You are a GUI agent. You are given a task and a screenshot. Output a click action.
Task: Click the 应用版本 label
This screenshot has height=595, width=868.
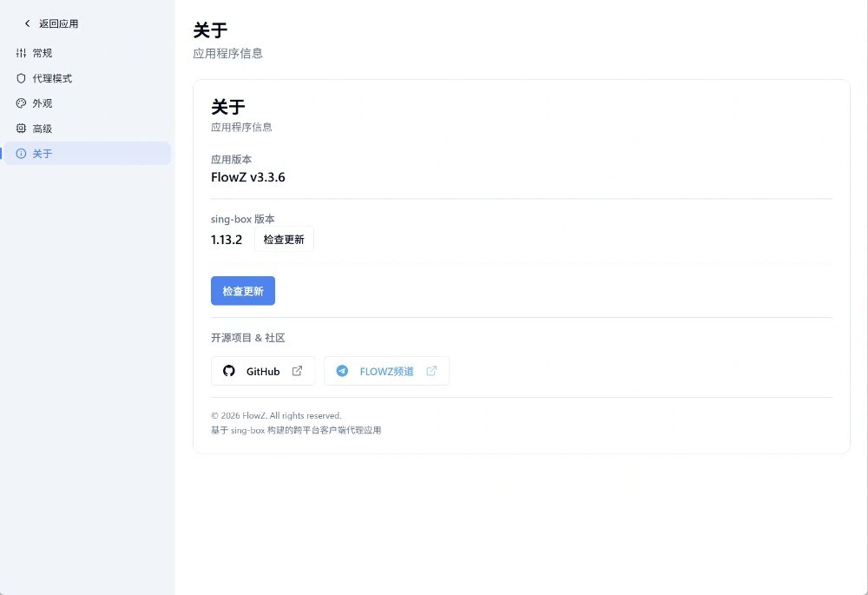[x=232, y=160]
